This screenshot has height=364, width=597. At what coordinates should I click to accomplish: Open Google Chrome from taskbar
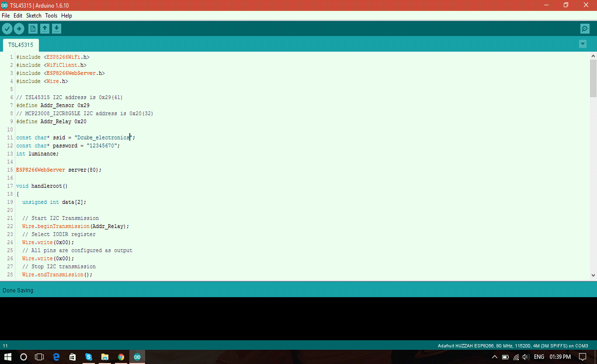tap(121, 357)
